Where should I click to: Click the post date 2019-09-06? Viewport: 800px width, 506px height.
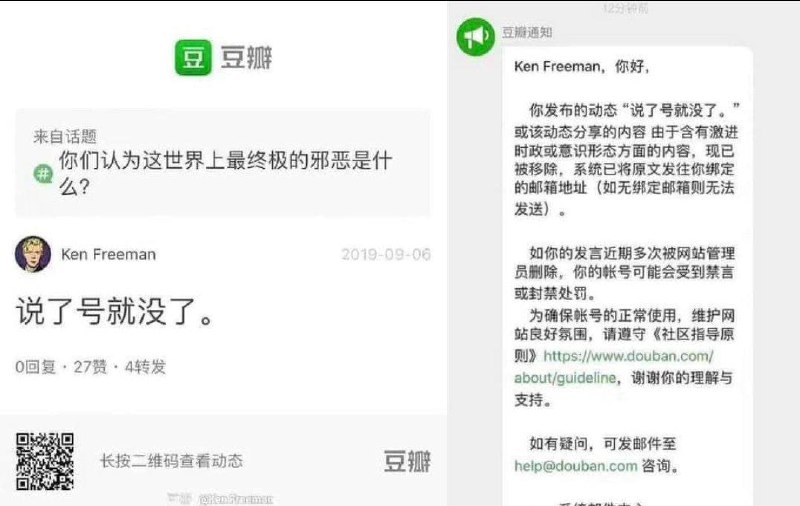click(x=386, y=254)
